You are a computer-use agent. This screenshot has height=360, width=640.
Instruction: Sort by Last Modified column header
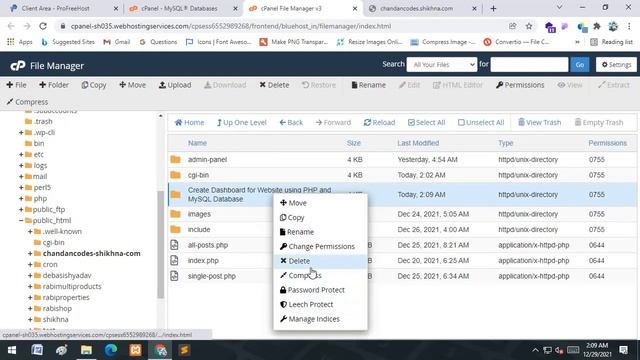tap(418, 143)
